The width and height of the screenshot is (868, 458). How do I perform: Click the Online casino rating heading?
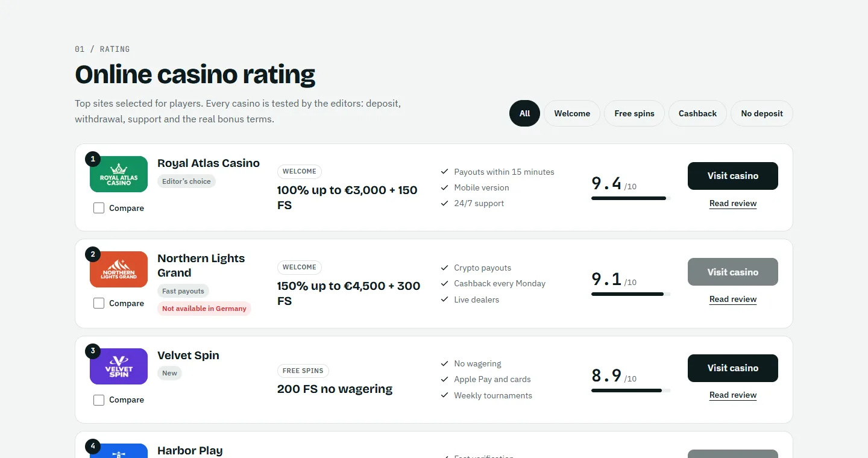195,74
